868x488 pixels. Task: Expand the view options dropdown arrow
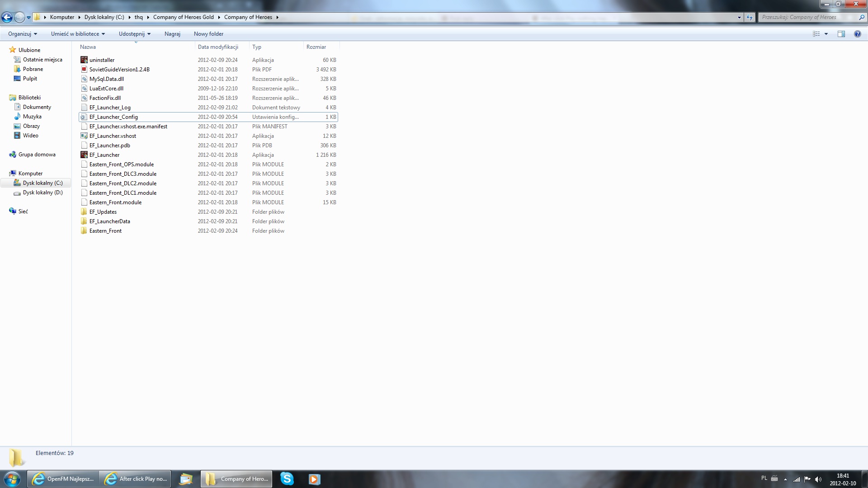coord(826,34)
